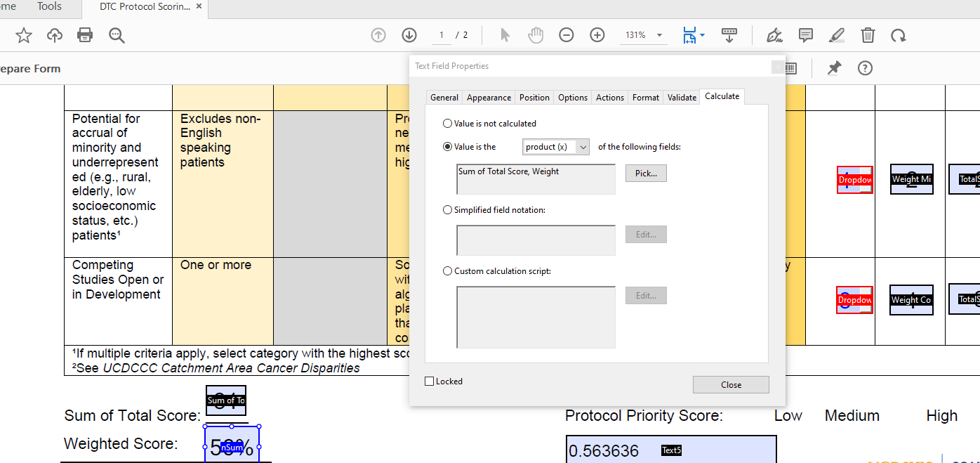Zoom in using the plus icon

(597, 34)
